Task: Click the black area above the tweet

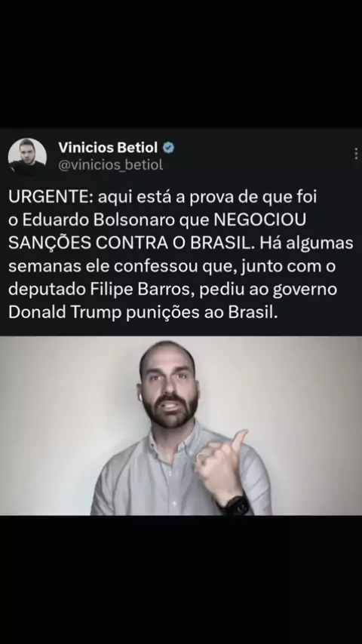Action: [181, 64]
